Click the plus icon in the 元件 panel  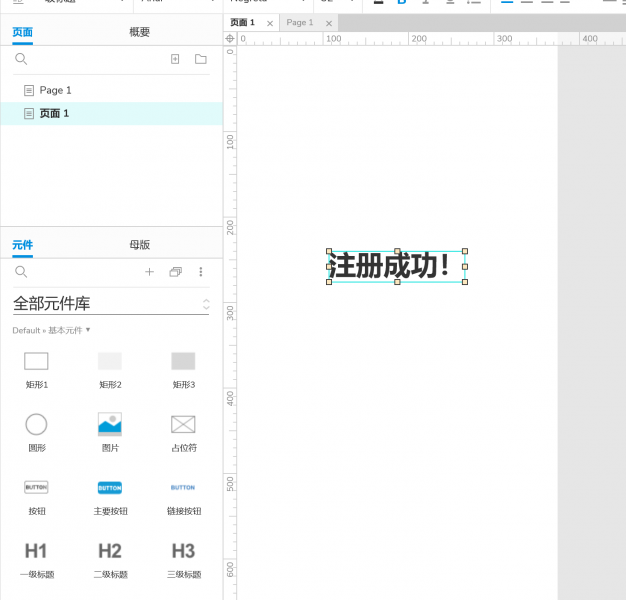click(149, 272)
